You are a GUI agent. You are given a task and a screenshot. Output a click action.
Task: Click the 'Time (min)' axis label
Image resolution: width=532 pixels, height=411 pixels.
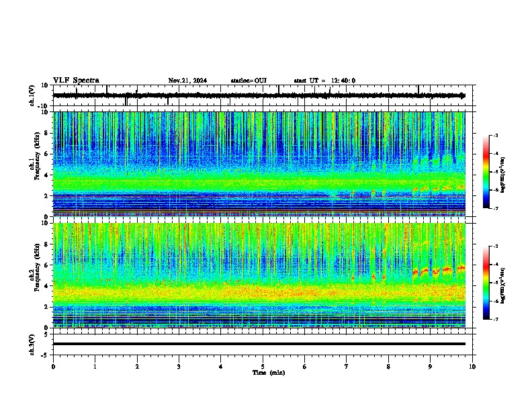(x=269, y=373)
